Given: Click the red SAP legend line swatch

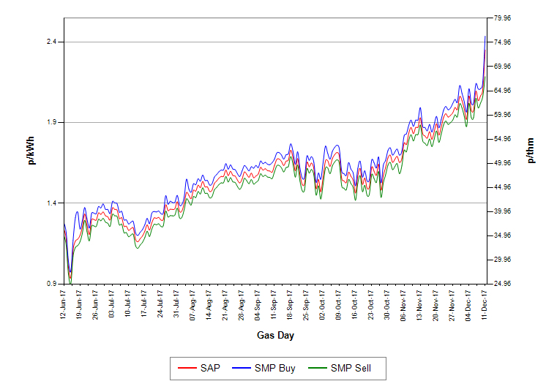Looking at the screenshot, I should pyautogui.click(x=187, y=369).
